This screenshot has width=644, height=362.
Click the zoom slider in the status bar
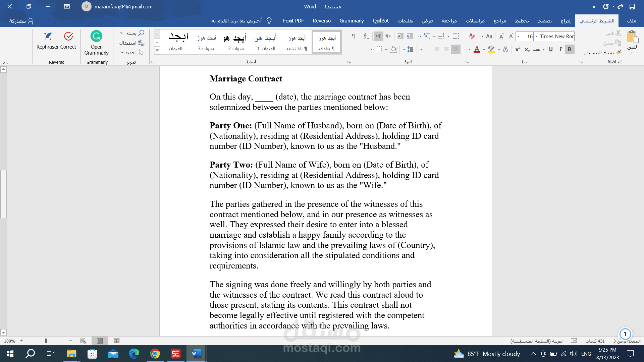[x=46, y=341]
